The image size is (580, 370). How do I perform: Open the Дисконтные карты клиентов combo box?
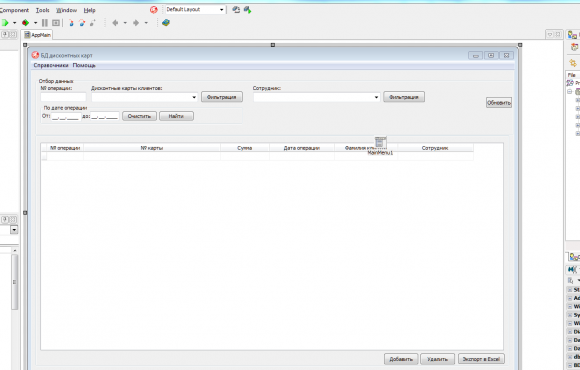coord(145,97)
